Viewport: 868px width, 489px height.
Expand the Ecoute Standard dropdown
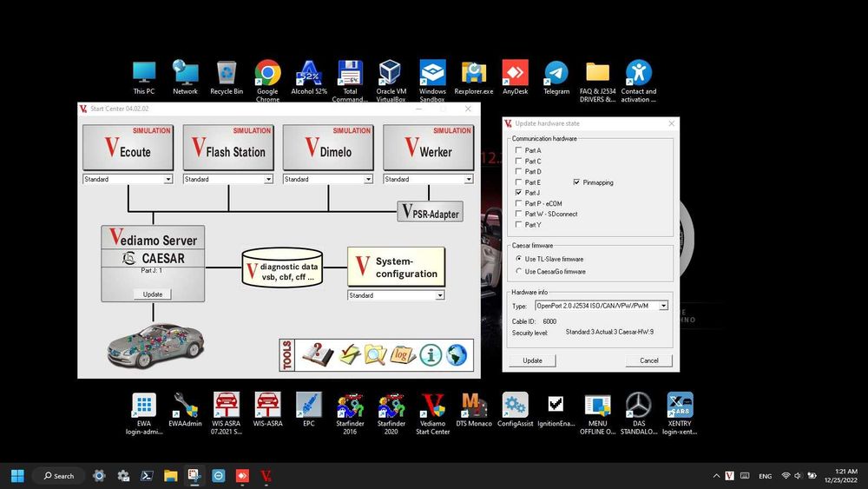click(168, 180)
